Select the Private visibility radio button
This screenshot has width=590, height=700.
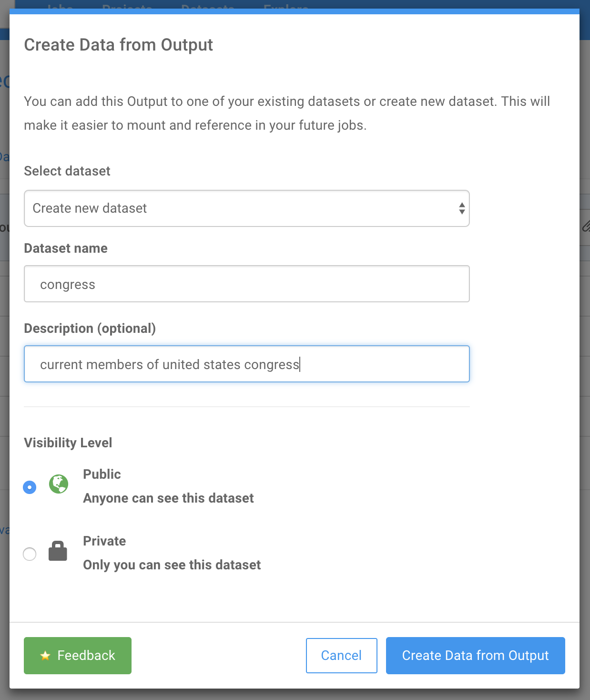(x=30, y=554)
